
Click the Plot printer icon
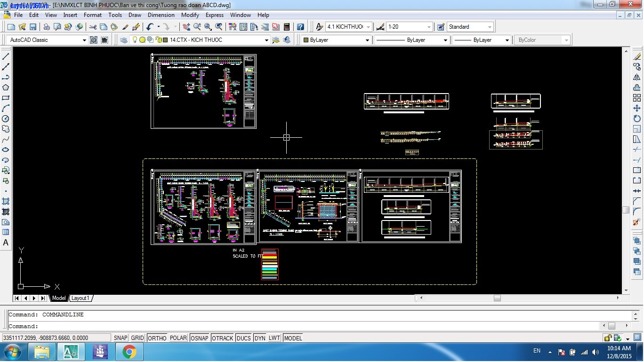click(47, 27)
